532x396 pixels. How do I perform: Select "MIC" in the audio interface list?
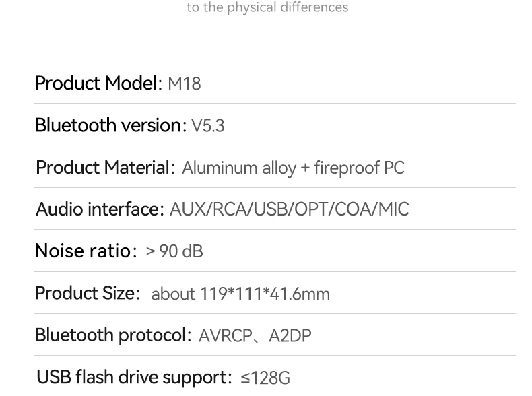[x=393, y=209]
